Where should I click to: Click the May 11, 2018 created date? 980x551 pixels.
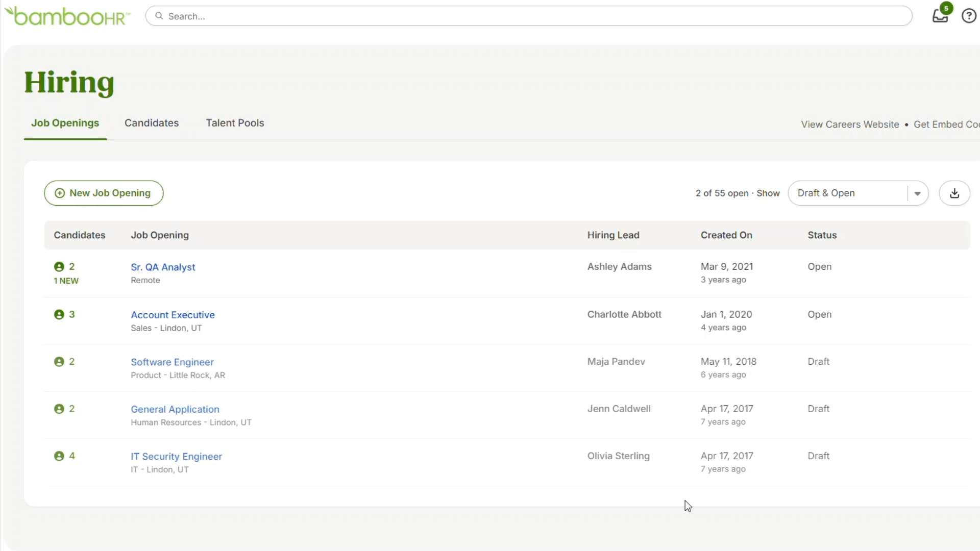click(x=728, y=362)
